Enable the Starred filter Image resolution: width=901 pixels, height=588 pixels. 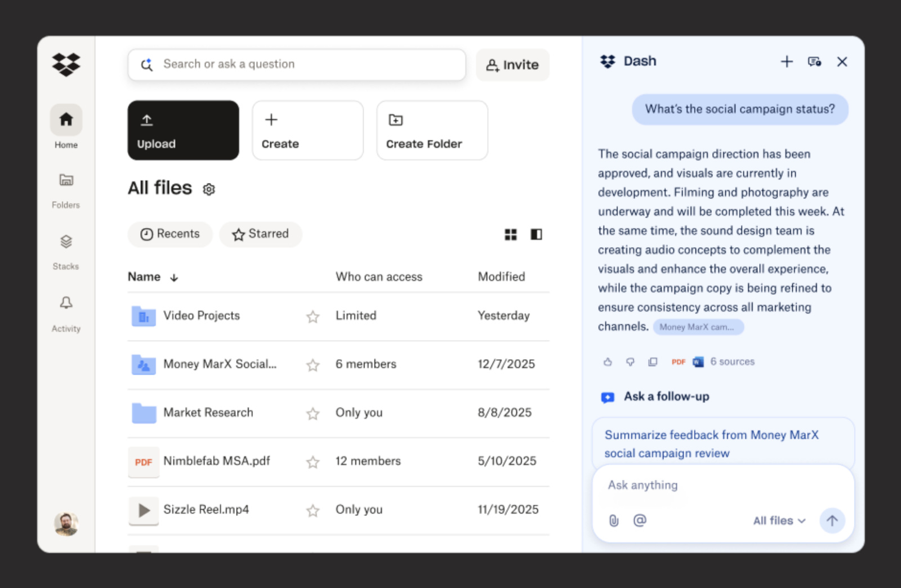pos(260,234)
